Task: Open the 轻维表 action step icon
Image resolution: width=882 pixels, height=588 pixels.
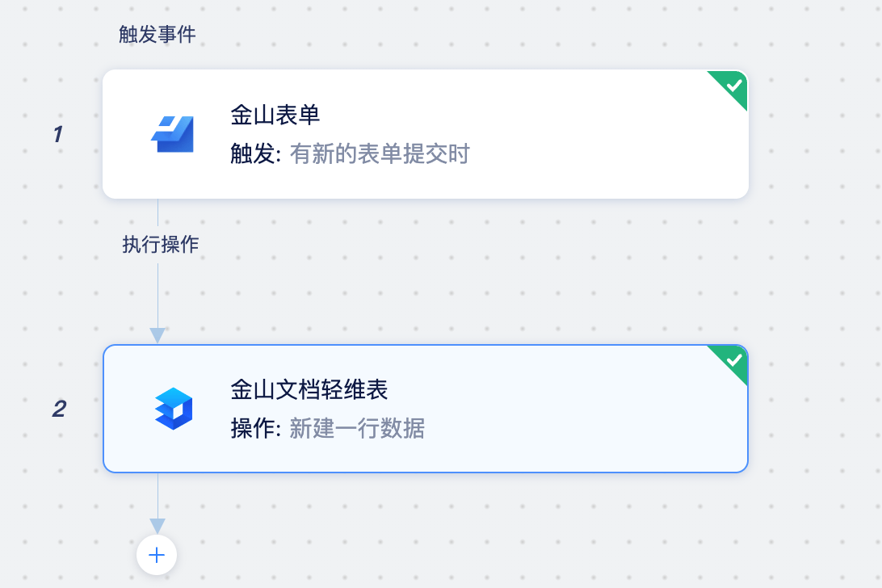Action: pyautogui.click(x=174, y=409)
